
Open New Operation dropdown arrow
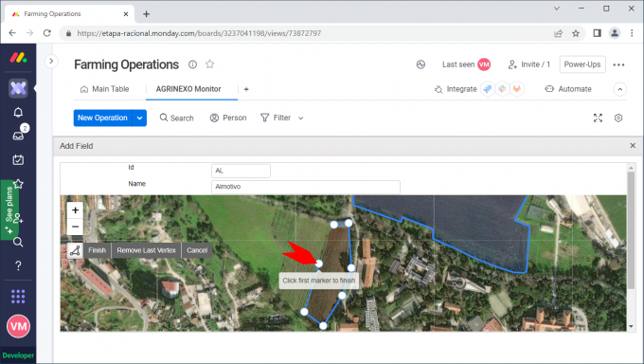(139, 118)
